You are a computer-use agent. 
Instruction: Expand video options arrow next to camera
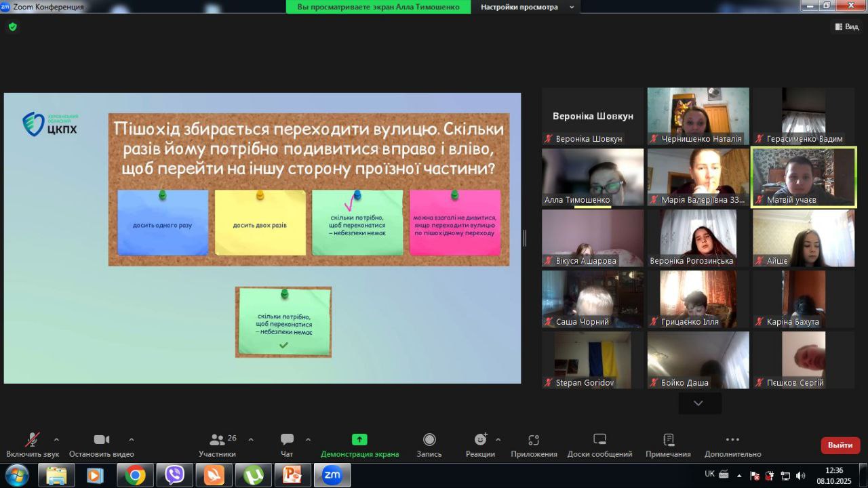(x=131, y=439)
